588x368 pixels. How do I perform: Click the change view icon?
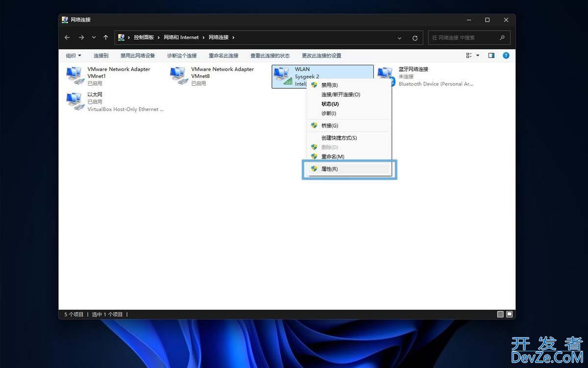click(x=469, y=56)
